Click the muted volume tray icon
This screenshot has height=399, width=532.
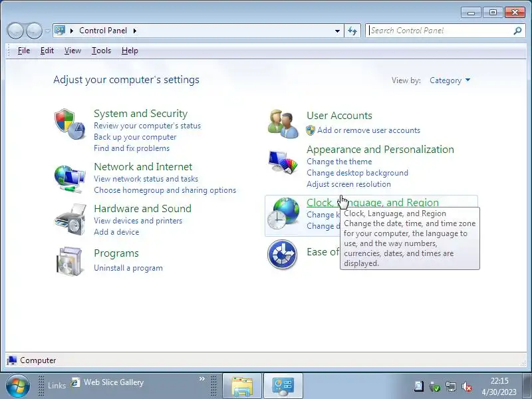click(467, 386)
